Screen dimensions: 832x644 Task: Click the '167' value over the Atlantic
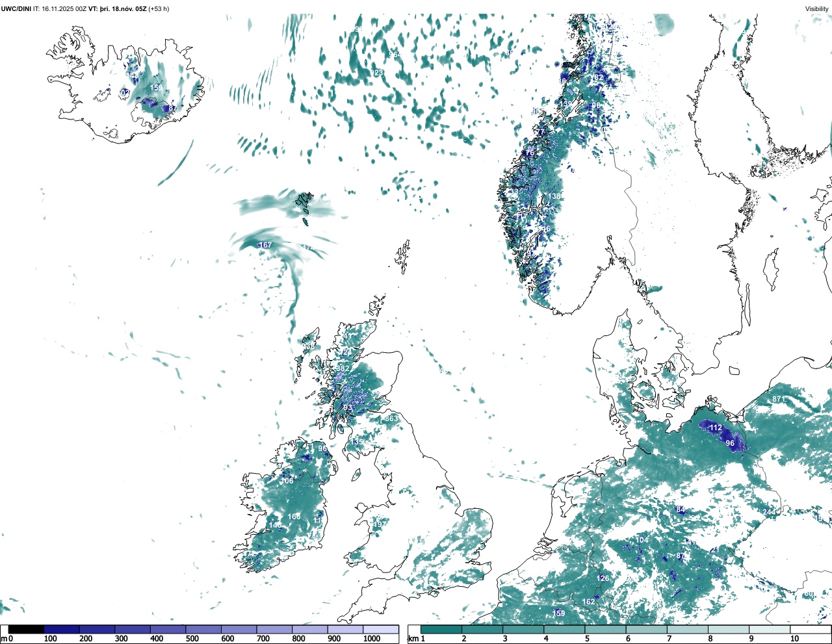[265, 245]
